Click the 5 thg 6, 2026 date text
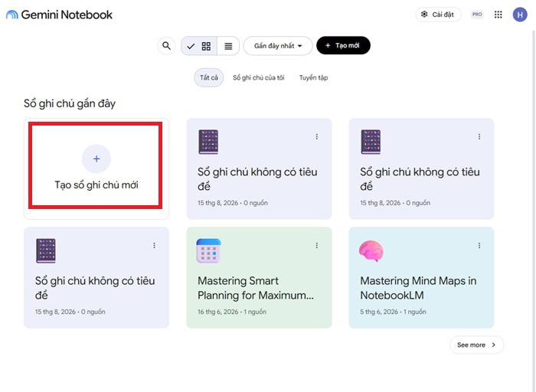This screenshot has width=536, height=392. tap(379, 312)
